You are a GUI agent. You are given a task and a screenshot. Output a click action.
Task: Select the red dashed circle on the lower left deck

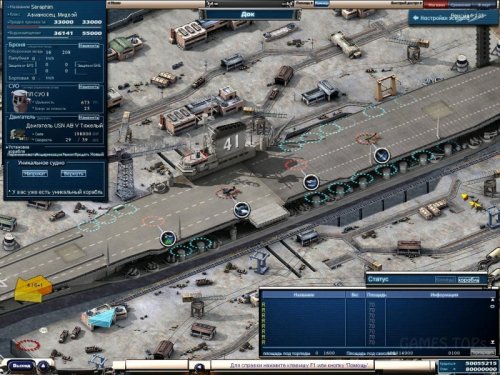click(153, 221)
